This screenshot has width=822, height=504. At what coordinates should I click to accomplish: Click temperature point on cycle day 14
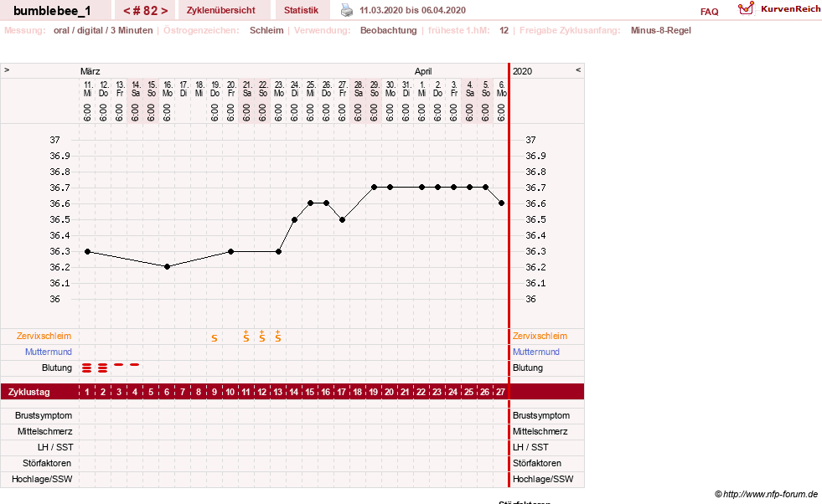[x=295, y=220]
